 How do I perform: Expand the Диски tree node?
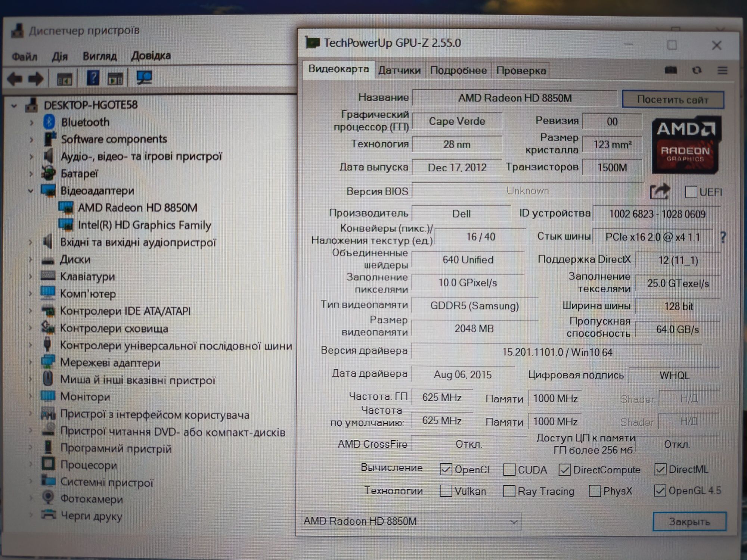click(31, 259)
